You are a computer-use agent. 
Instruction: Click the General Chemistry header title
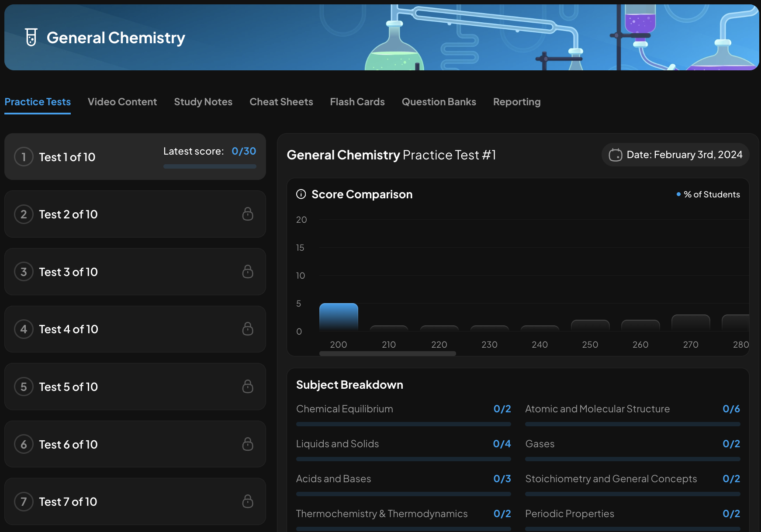116,38
